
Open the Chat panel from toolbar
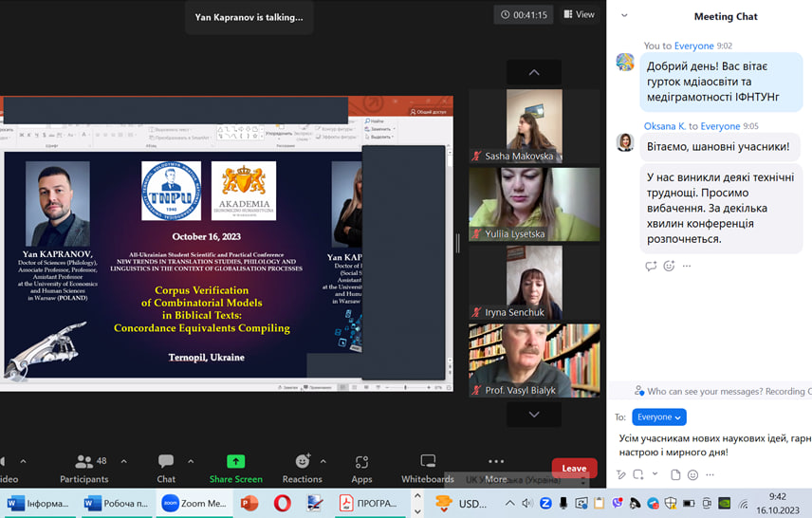tap(166, 469)
